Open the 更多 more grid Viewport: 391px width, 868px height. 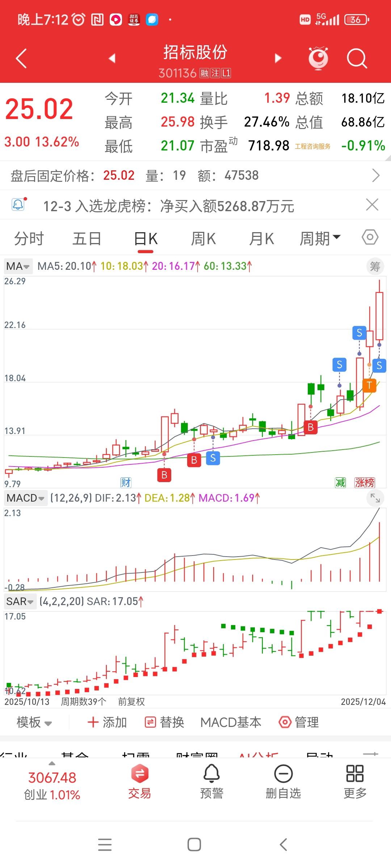355,782
